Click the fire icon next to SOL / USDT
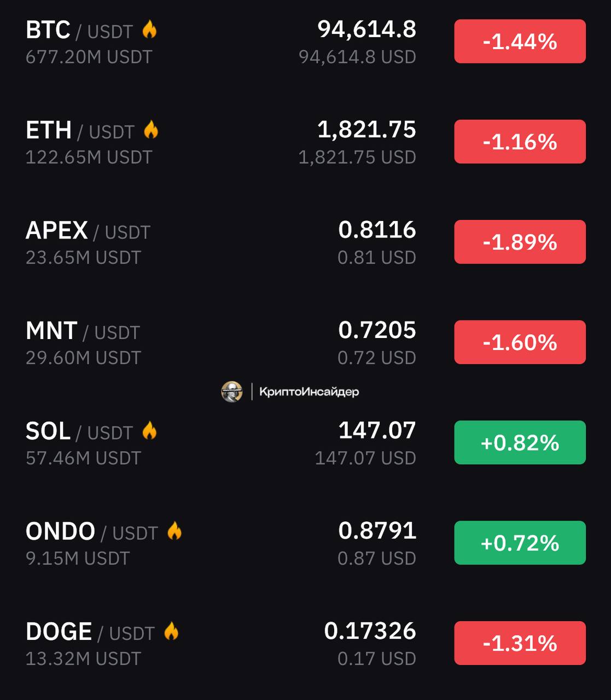 click(149, 431)
